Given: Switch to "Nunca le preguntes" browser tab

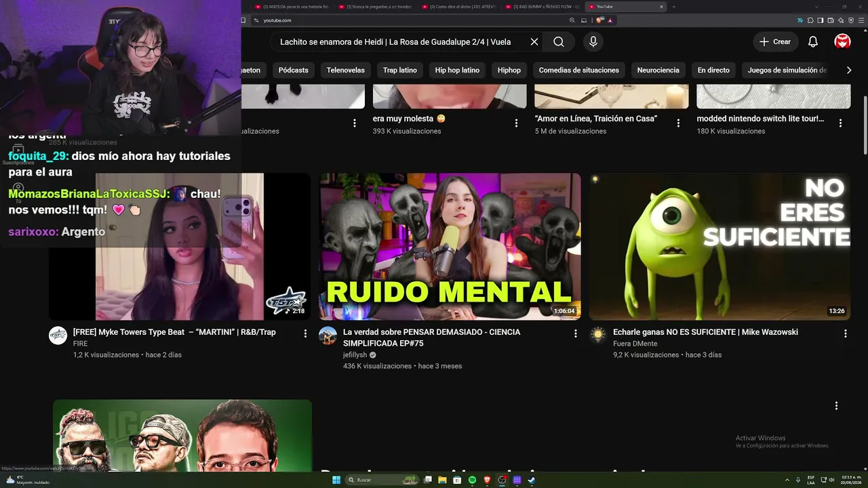Looking at the screenshot, I should [376, 7].
